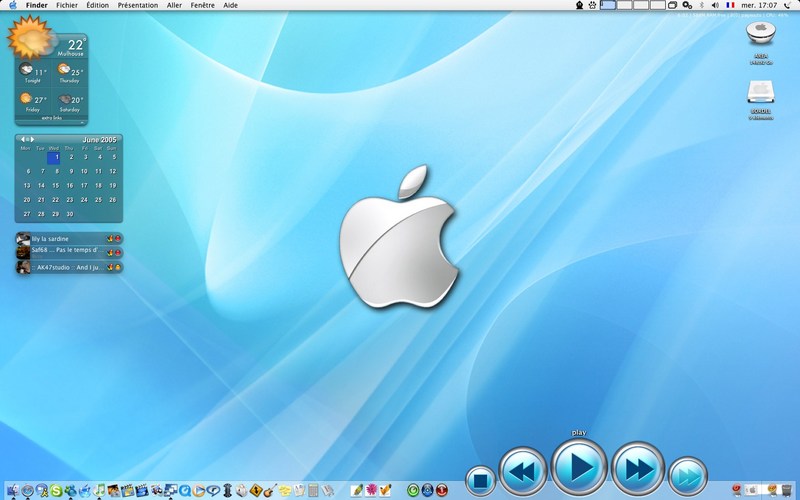
Task: Click the fast-forward button next to play
Action: [x=638, y=469]
